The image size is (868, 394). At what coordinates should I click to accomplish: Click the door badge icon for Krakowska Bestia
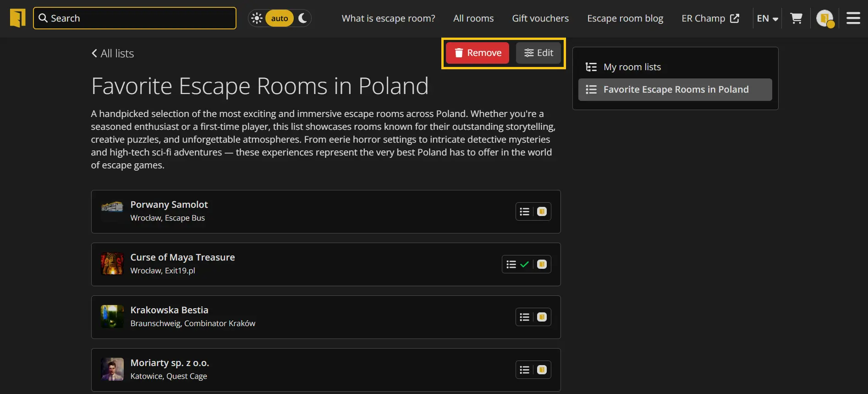[x=542, y=317]
